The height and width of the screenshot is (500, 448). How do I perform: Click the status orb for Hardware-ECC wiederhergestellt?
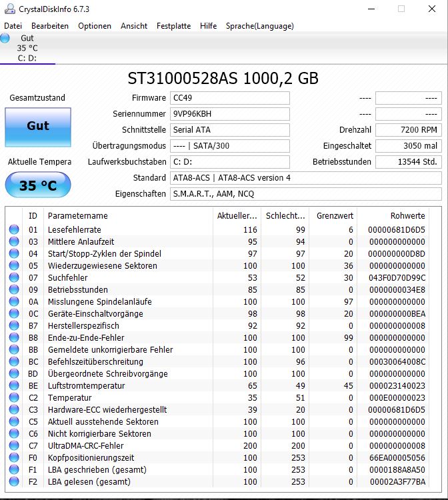(14, 409)
